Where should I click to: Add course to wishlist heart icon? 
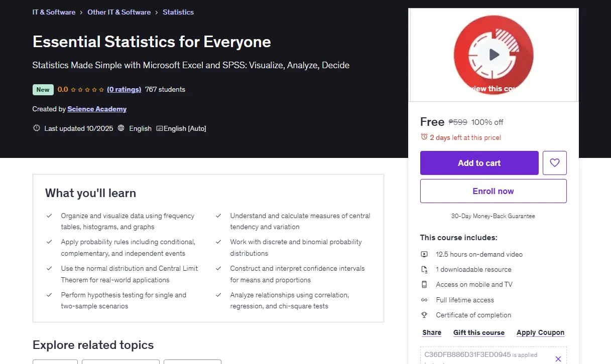point(555,163)
